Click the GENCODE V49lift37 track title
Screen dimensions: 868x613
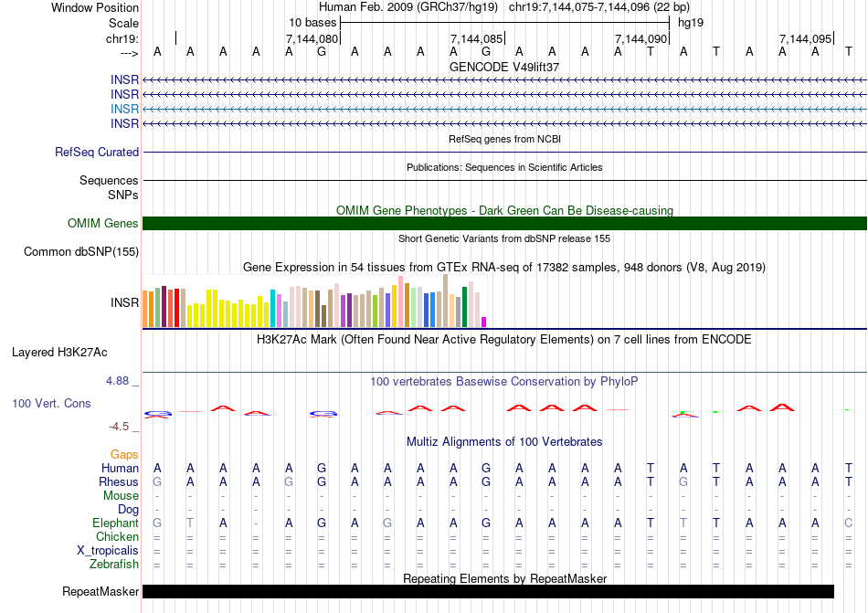pyautogui.click(x=504, y=67)
